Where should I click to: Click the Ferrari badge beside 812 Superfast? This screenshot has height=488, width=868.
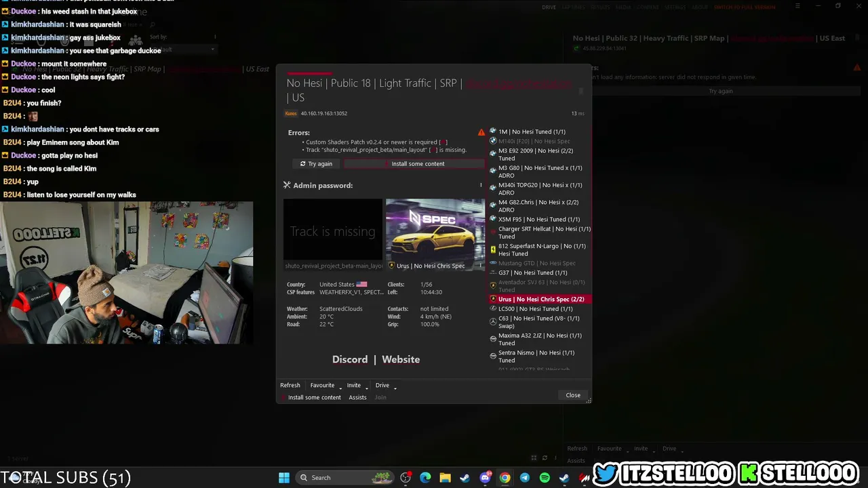[493, 249]
